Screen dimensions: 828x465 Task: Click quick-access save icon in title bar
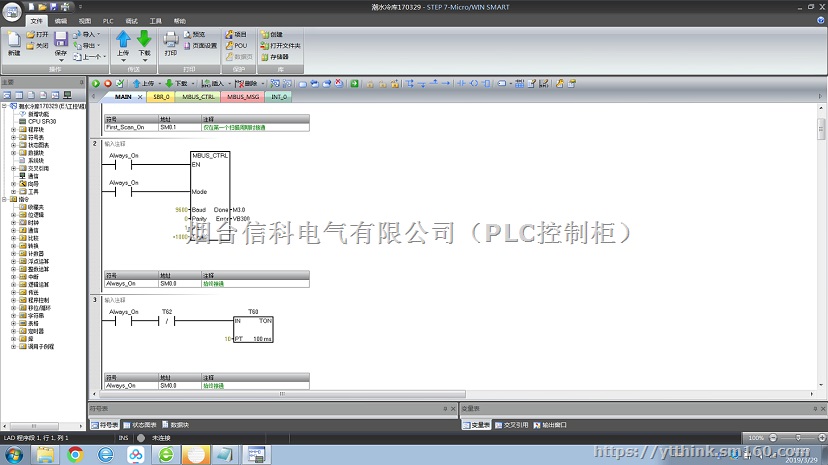[x=53, y=7]
